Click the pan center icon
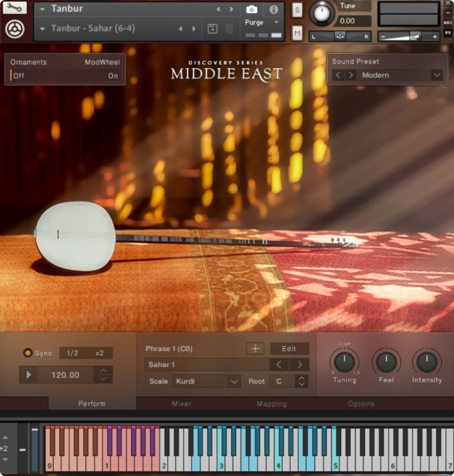This screenshot has height=476, width=454. pos(340,37)
